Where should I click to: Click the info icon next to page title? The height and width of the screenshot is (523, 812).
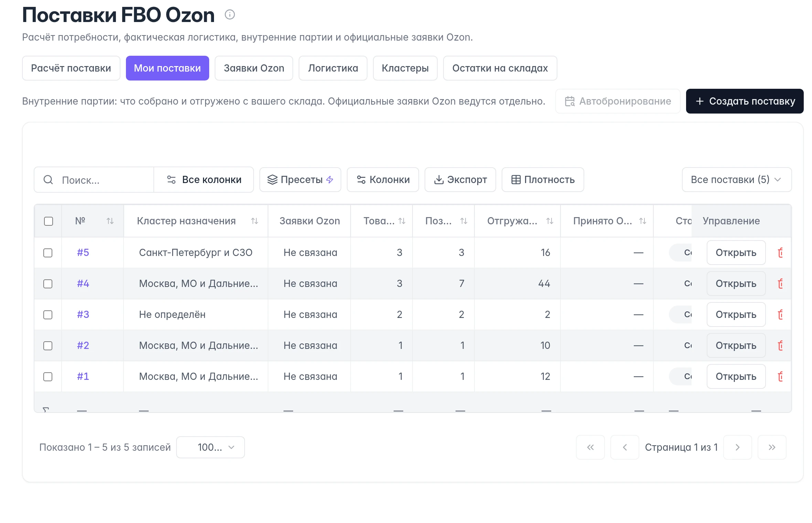[229, 15]
